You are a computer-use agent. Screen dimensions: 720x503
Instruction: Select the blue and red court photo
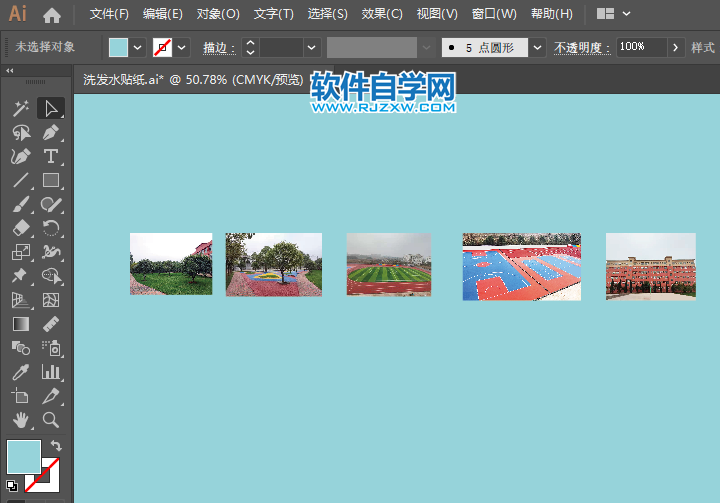click(522, 267)
